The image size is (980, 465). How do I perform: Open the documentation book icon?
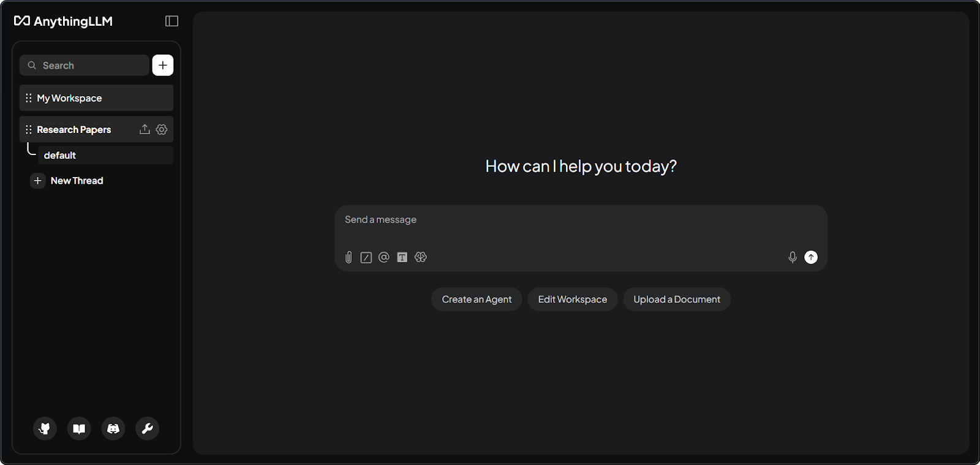click(x=79, y=429)
